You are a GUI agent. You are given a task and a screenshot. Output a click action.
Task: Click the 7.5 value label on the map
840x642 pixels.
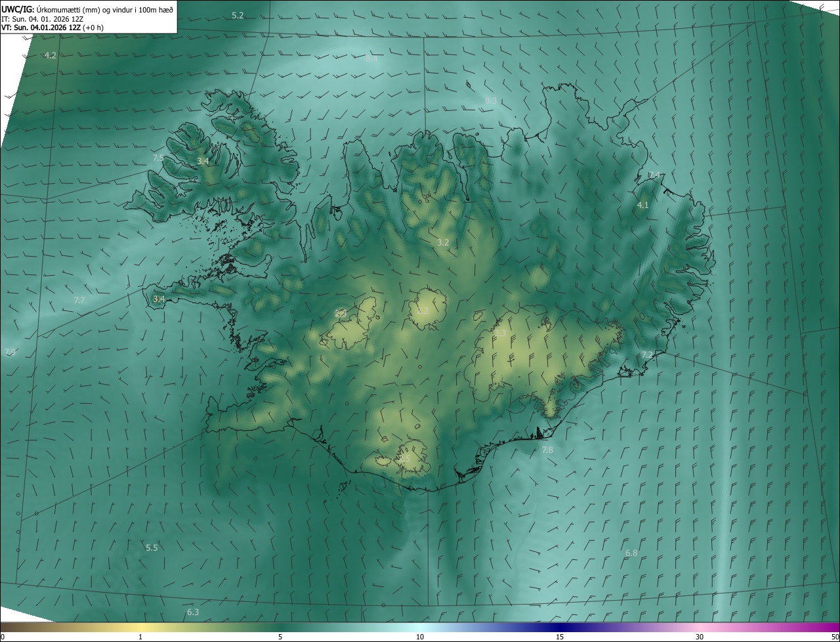[158, 158]
